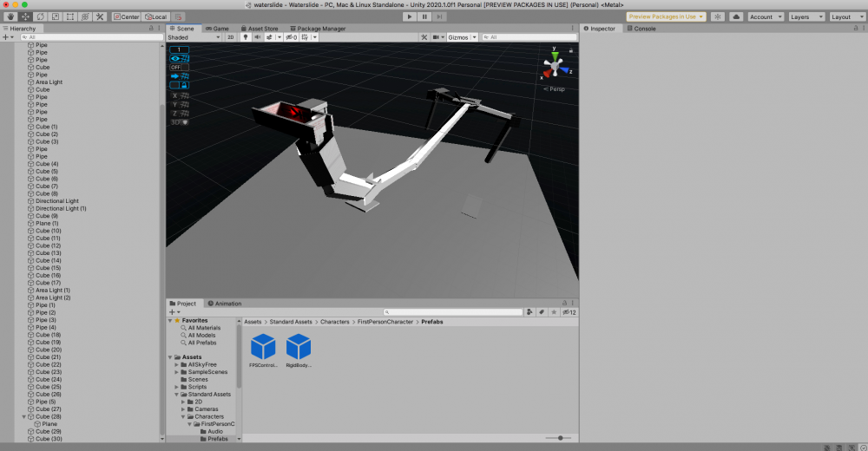Open scene component tools icon

click(424, 37)
